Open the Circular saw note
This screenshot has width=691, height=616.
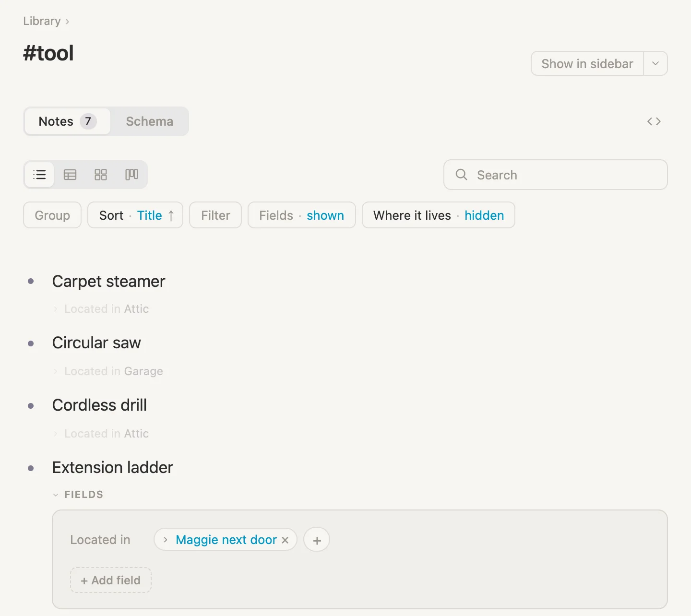pos(96,343)
